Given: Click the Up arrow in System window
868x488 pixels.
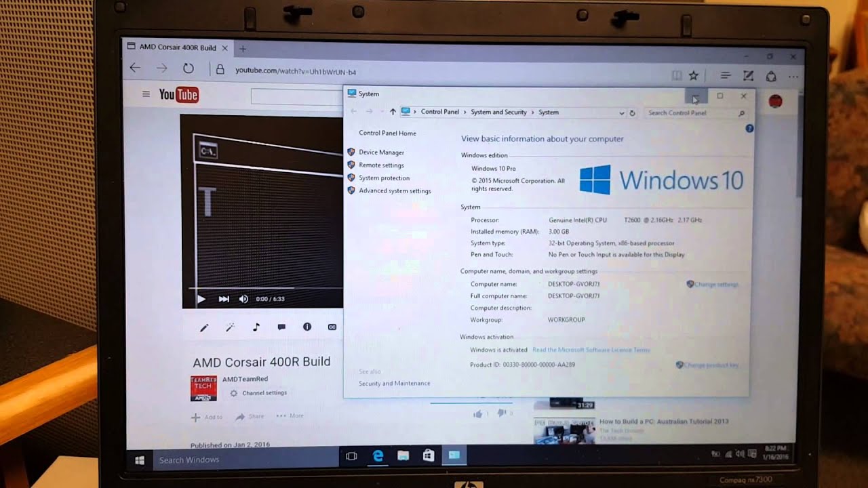Looking at the screenshot, I should [x=393, y=113].
